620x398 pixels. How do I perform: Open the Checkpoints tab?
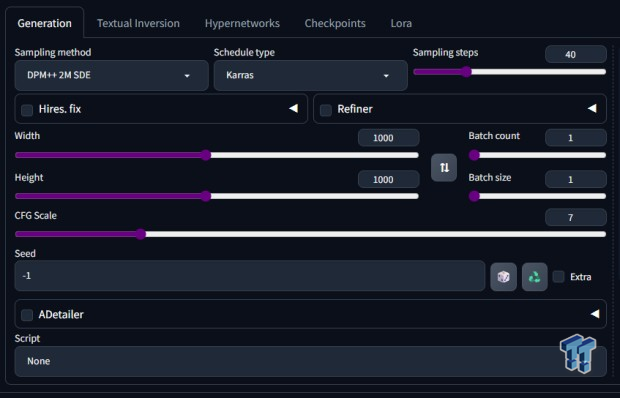(335, 23)
